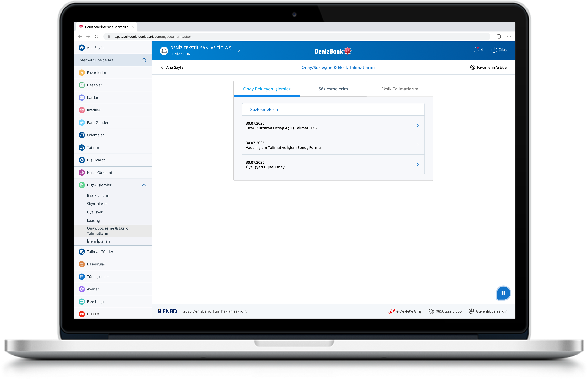Click the notification bell icon
The height and width of the screenshot is (381, 588).
coord(476,50)
